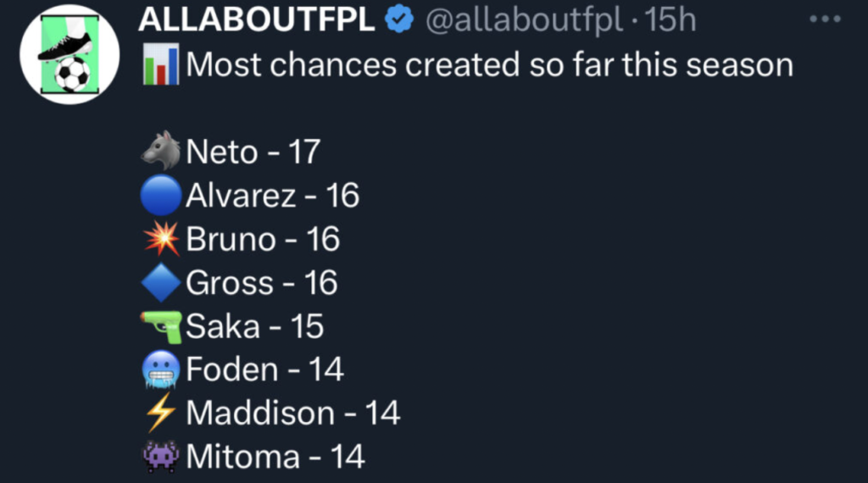The height and width of the screenshot is (483, 868).
Task: Click the explosion emoji beside Bruno
Action: coord(161,239)
